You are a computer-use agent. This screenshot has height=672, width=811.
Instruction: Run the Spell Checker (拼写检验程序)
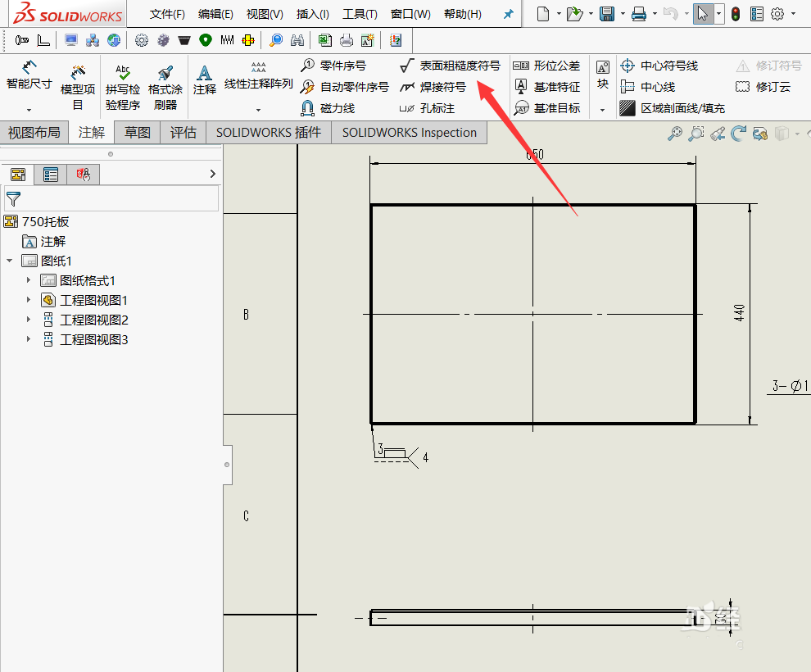click(123, 87)
